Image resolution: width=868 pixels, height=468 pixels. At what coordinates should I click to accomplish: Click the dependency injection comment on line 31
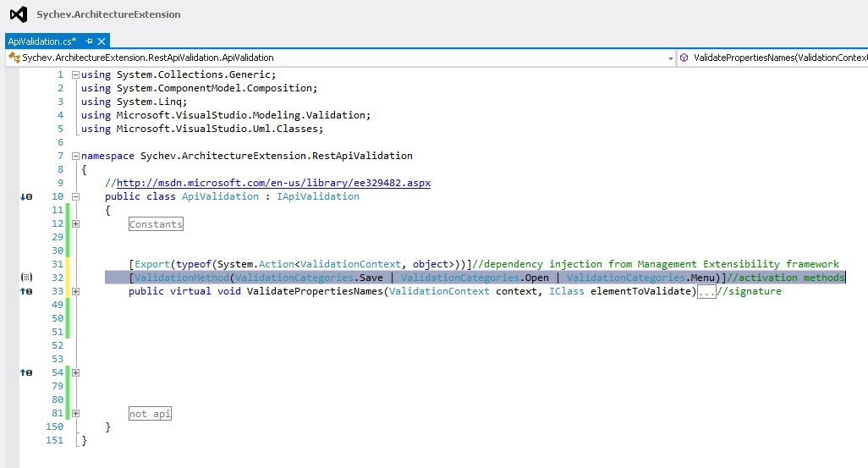pyautogui.click(x=656, y=264)
